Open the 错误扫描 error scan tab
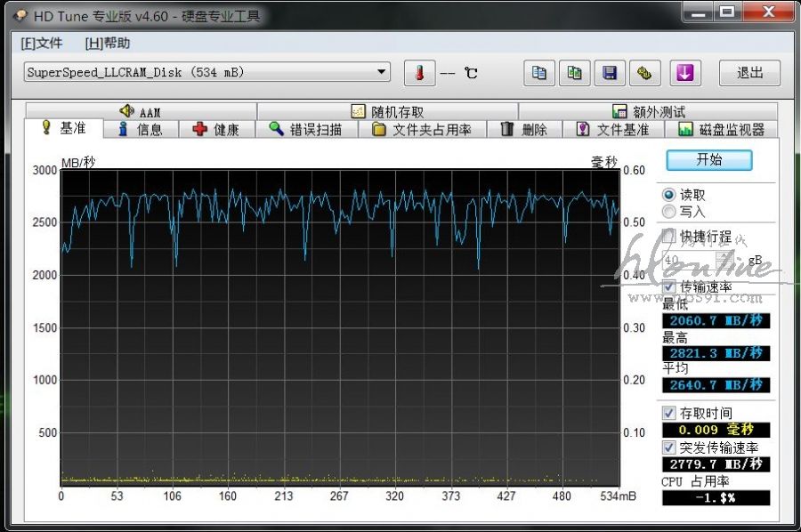 306,130
